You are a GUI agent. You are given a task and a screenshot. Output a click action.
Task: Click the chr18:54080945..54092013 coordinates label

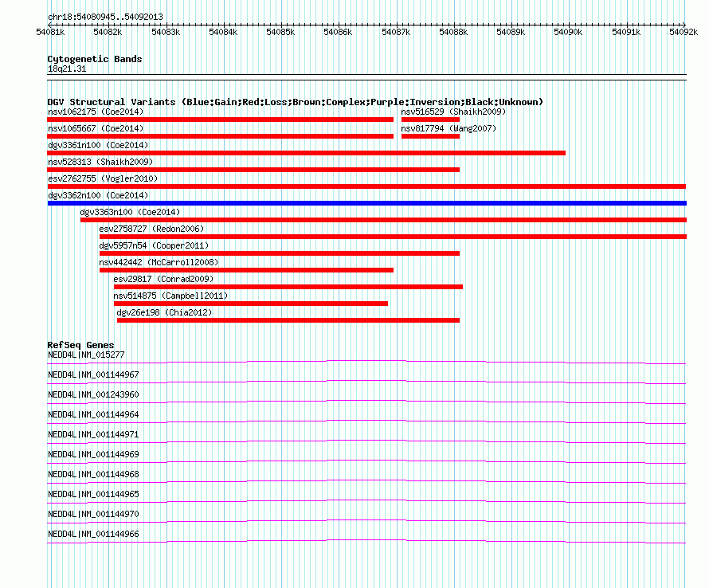pos(105,18)
